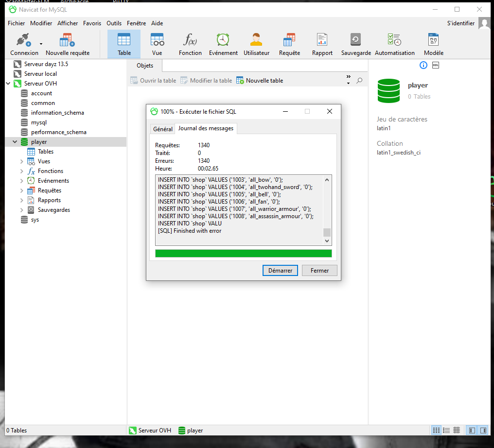Show more object toolbar options chevron

pos(348,76)
